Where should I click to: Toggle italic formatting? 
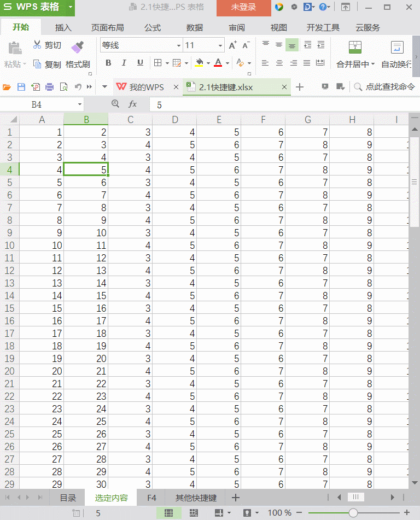pyautogui.click(x=124, y=63)
